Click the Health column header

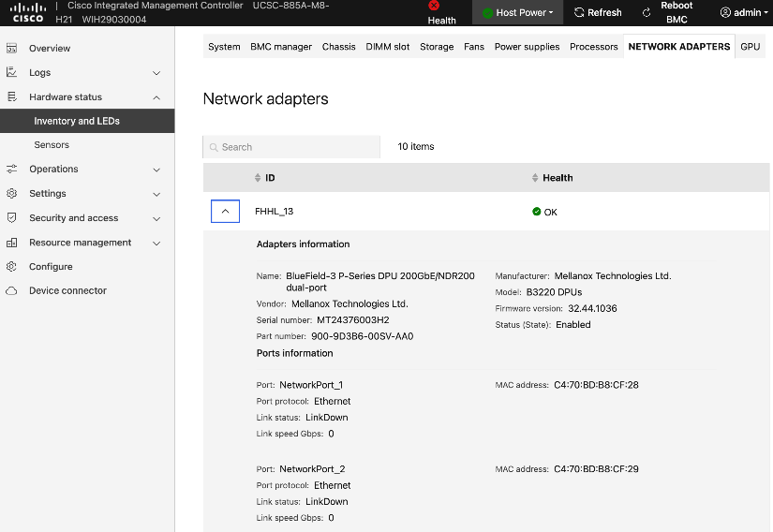[x=557, y=178]
